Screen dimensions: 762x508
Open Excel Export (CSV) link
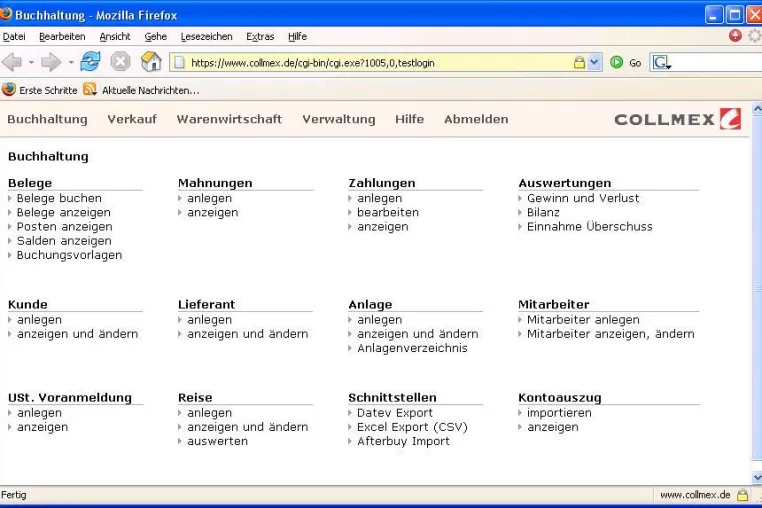(412, 427)
